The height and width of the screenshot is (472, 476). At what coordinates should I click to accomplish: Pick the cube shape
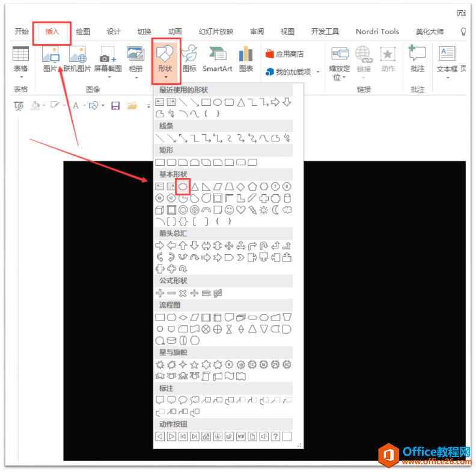point(160,210)
